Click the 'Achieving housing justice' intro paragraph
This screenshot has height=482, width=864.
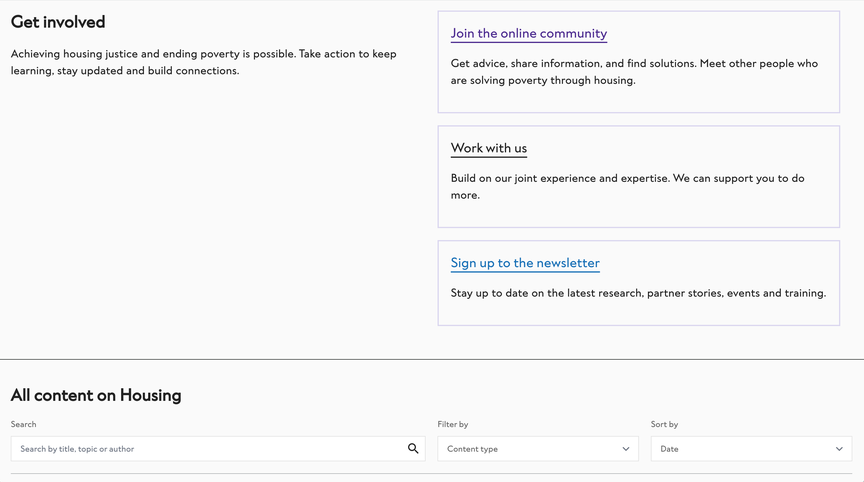204,62
